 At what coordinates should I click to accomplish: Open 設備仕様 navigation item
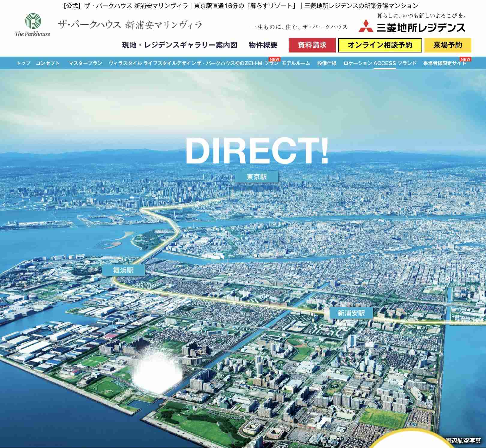pyautogui.click(x=327, y=63)
